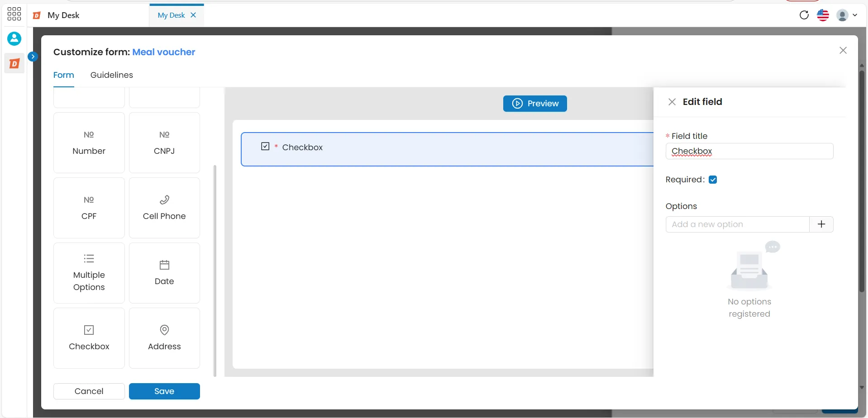Click the field palette scrollbar

215,271
